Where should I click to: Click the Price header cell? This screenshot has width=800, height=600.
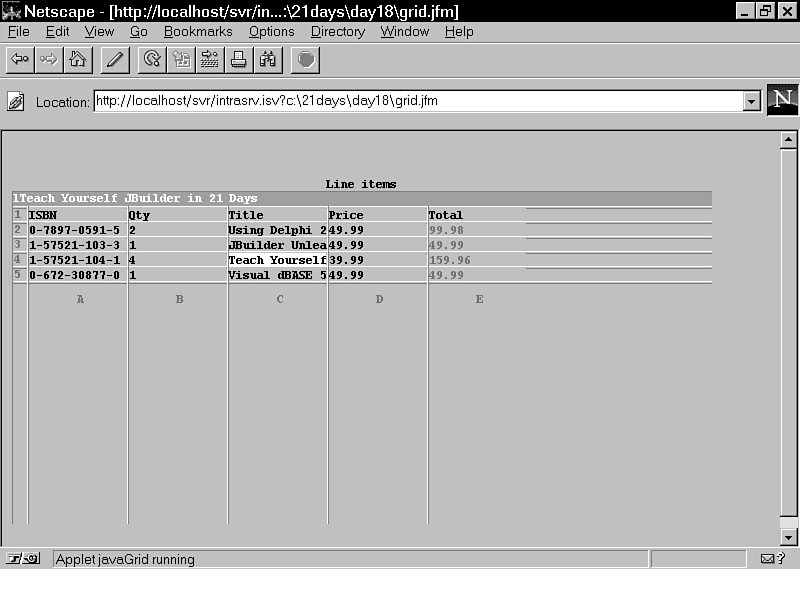click(377, 215)
